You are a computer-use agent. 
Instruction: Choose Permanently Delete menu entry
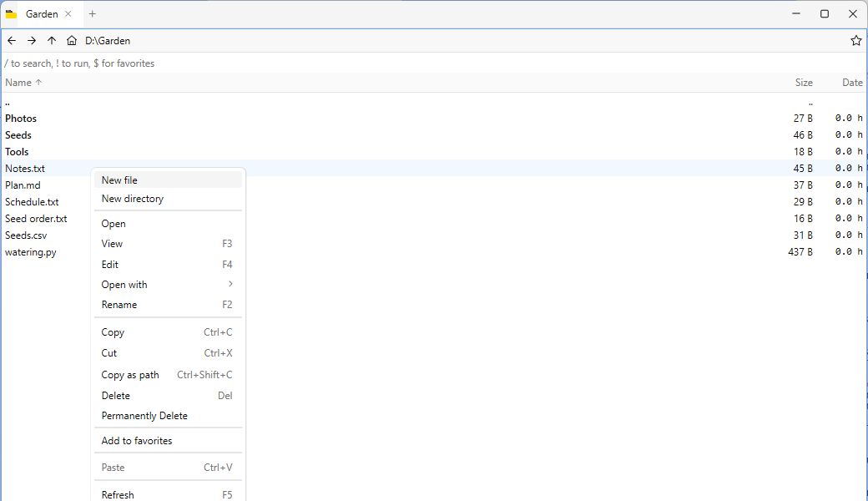[x=169, y=416]
